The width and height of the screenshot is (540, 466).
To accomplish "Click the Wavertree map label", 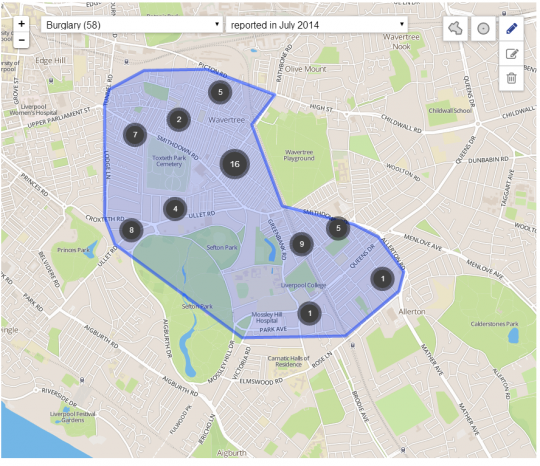I will coord(227,120).
